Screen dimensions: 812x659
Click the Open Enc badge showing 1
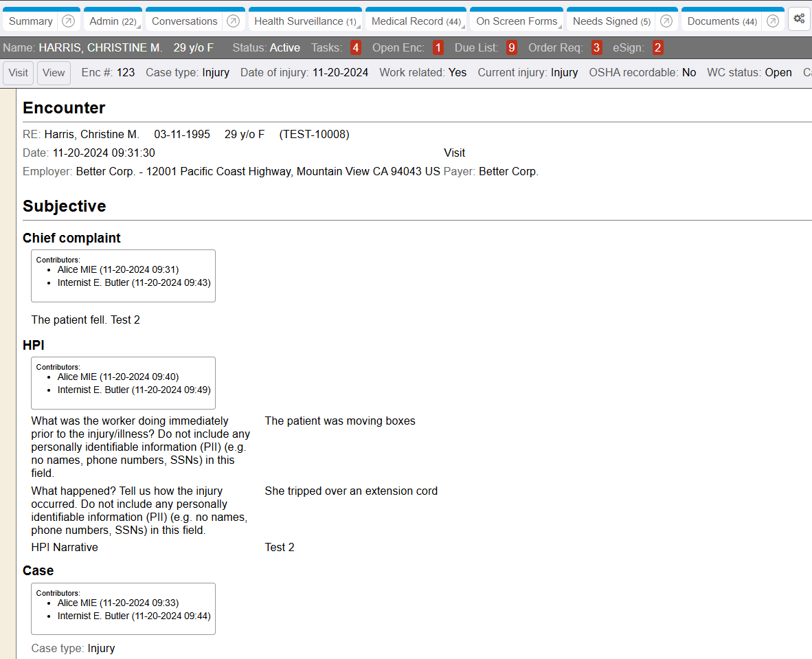[x=438, y=48]
